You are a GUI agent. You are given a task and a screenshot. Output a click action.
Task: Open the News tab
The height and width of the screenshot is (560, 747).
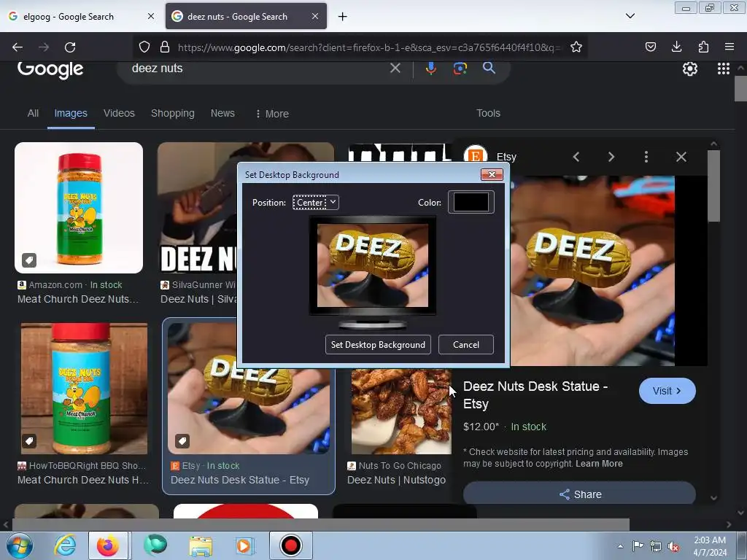point(222,113)
